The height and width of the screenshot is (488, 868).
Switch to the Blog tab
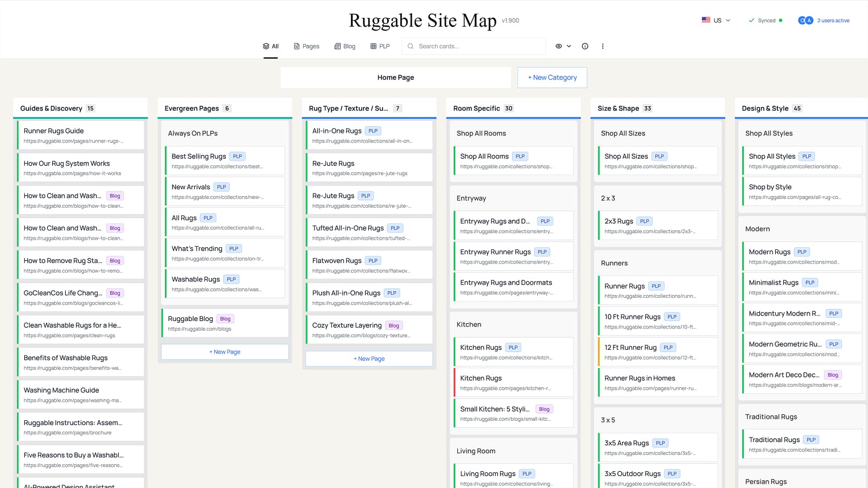[x=345, y=46]
